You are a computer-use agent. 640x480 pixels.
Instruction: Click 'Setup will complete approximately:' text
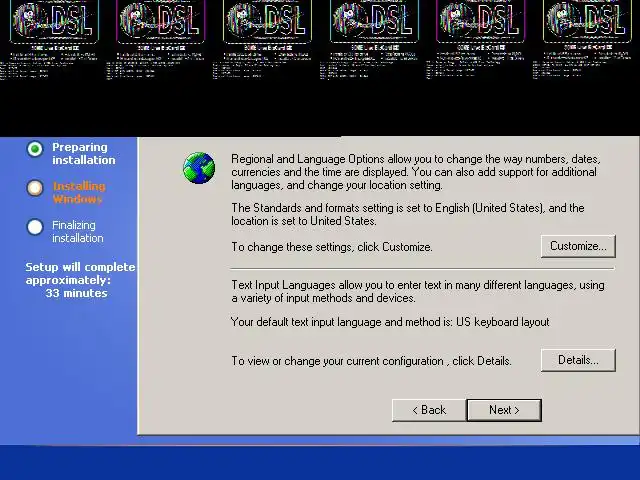pos(80,273)
